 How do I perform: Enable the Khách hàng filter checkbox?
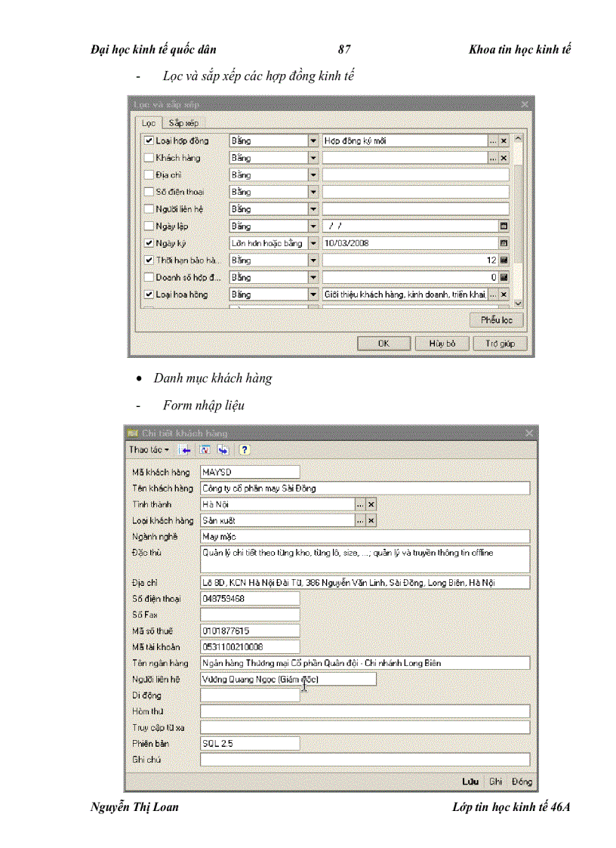tap(149, 158)
